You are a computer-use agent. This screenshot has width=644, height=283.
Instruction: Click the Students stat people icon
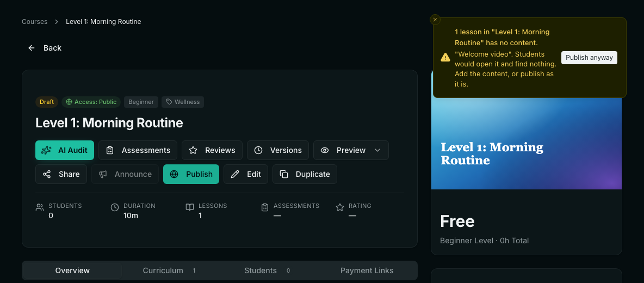coord(39,207)
